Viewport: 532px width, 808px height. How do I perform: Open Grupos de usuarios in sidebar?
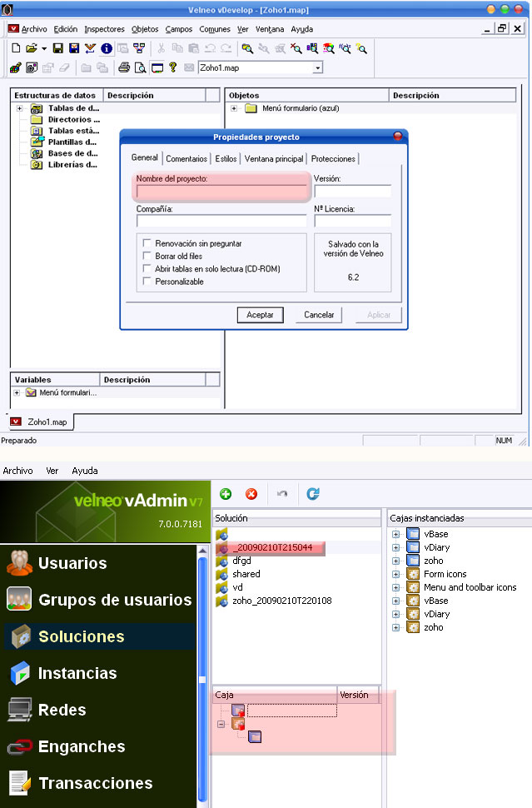[99, 600]
